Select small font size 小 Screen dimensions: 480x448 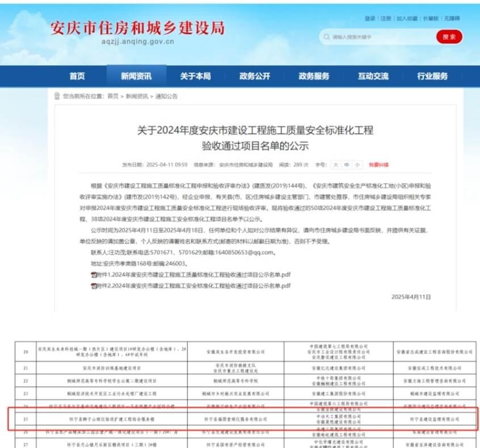point(357,165)
